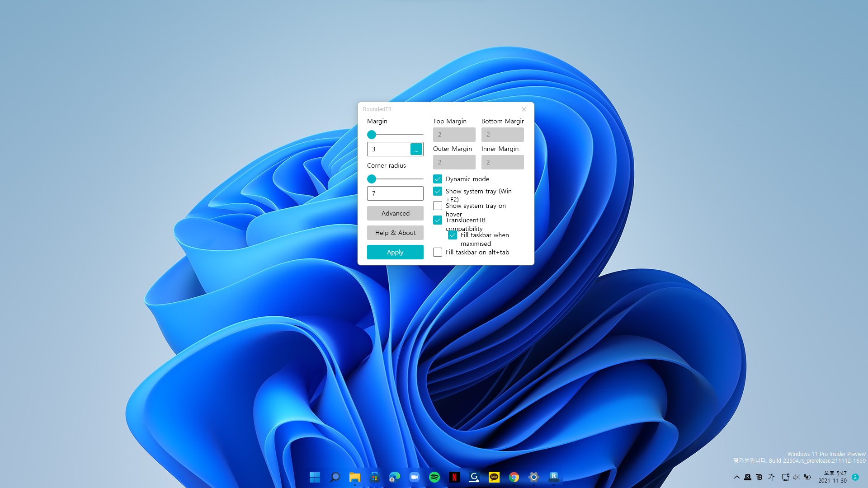Click the TranslucentTB tray icon

click(759, 477)
